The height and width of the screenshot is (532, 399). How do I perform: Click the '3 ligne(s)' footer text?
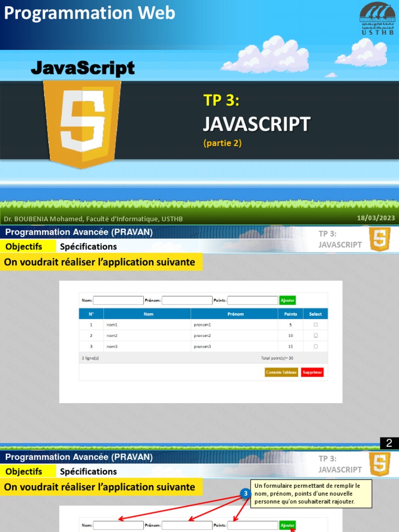pos(90,358)
